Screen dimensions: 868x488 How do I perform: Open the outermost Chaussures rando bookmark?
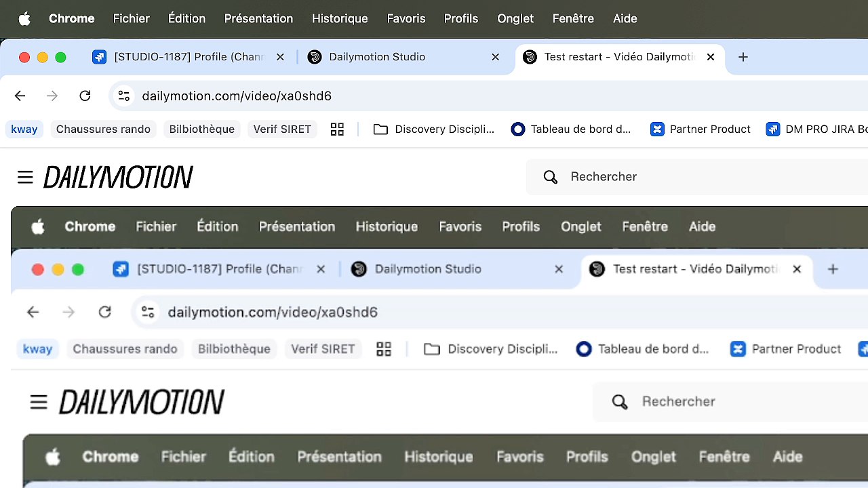(103, 129)
